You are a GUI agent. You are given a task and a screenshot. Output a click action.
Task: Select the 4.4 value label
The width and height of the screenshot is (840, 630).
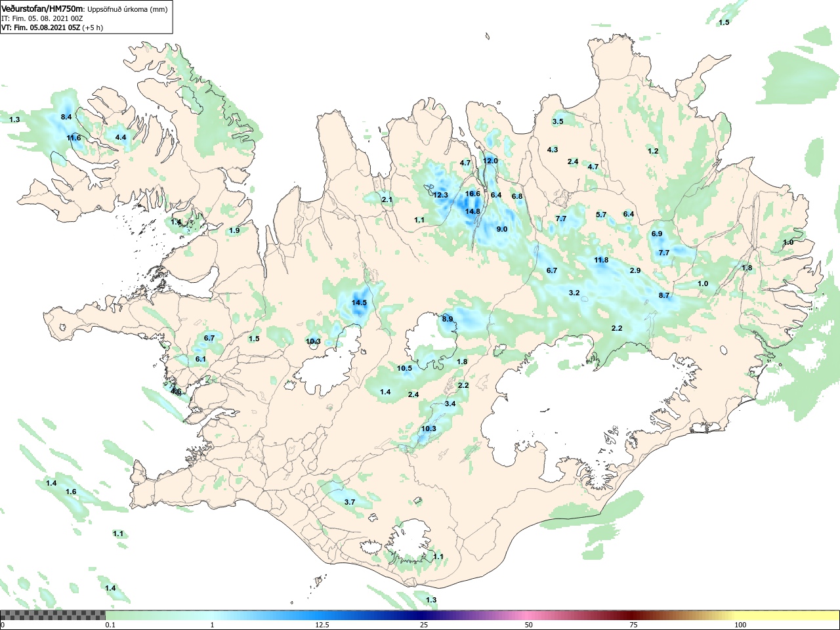click(x=121, y=137)
